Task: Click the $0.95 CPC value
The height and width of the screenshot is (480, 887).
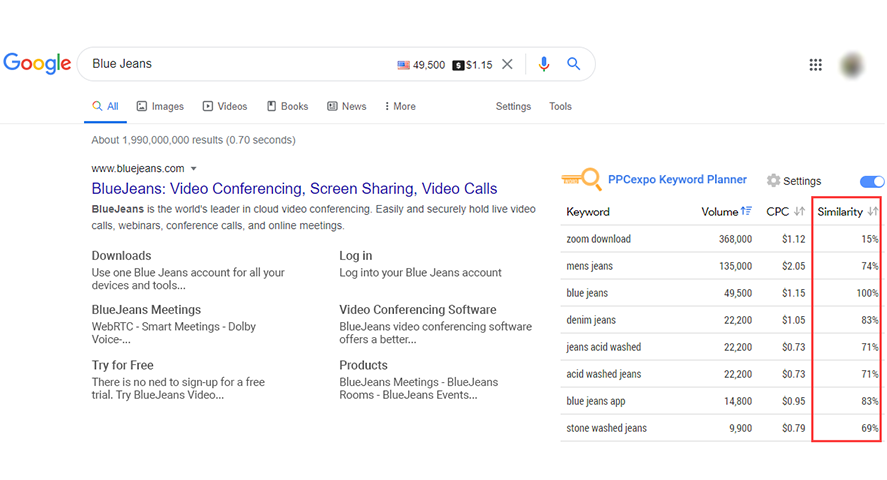Action: (793, 401)
